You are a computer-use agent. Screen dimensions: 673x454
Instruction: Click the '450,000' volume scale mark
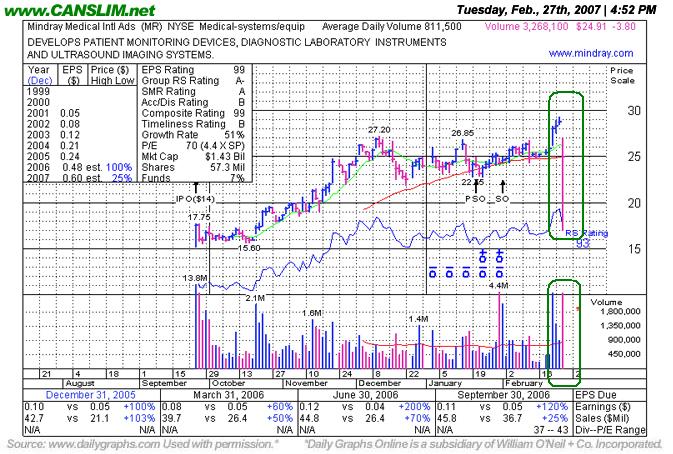[624, 354]
